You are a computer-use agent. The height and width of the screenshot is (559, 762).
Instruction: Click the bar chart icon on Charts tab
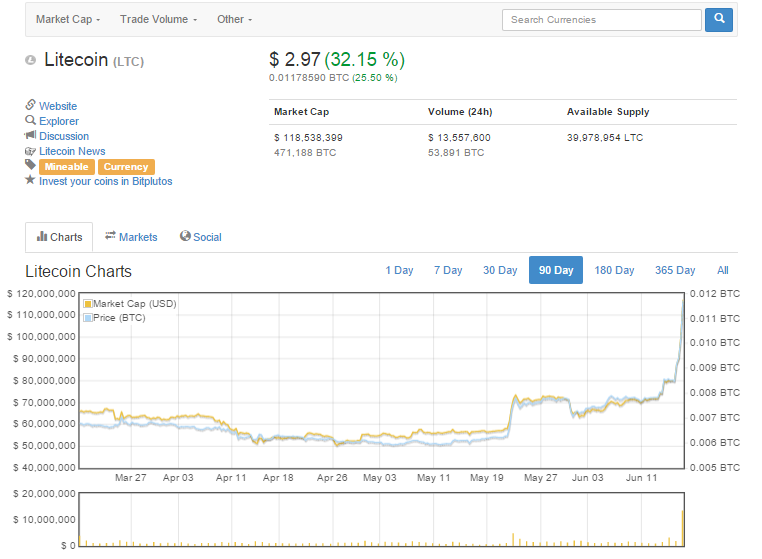click(x=42, y=236)
